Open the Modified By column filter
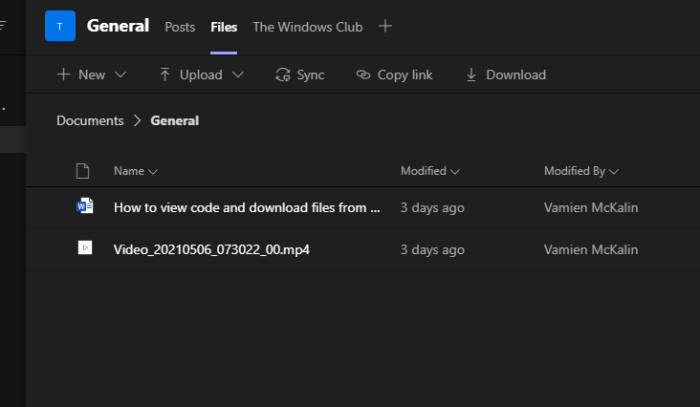Screen dimensions: 700x407 (x=581, y=171)
